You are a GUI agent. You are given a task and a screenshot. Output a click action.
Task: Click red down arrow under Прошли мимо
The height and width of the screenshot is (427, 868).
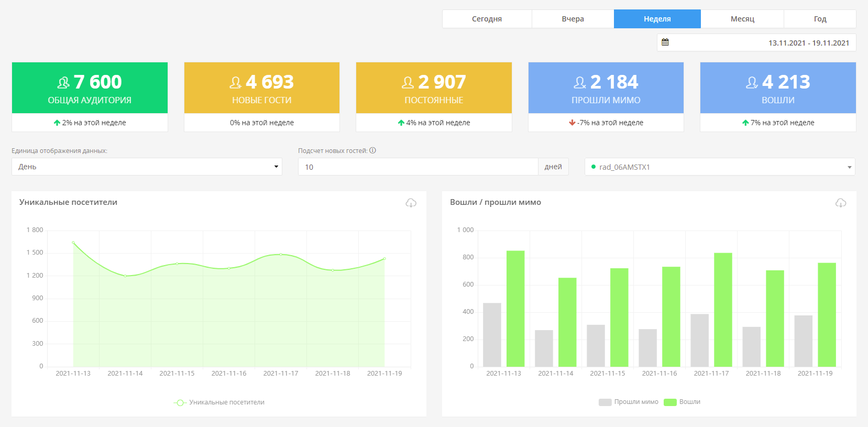pos(572,123)
